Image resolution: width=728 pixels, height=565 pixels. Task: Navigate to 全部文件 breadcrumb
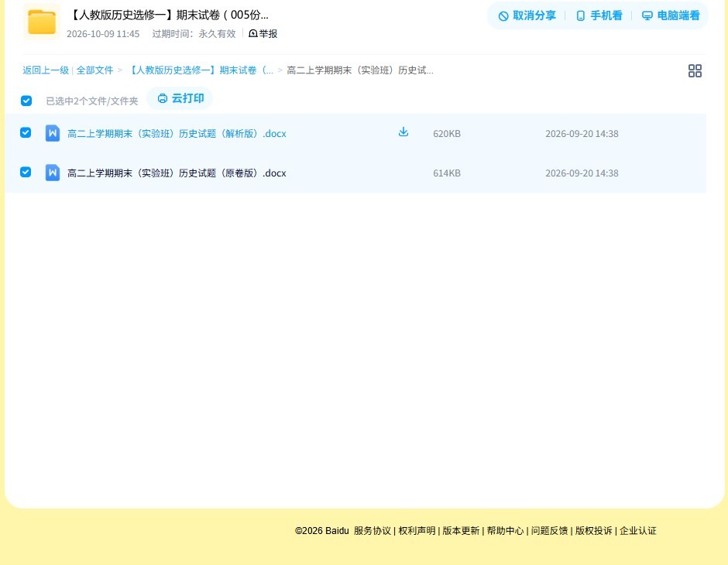pos(94,70)
